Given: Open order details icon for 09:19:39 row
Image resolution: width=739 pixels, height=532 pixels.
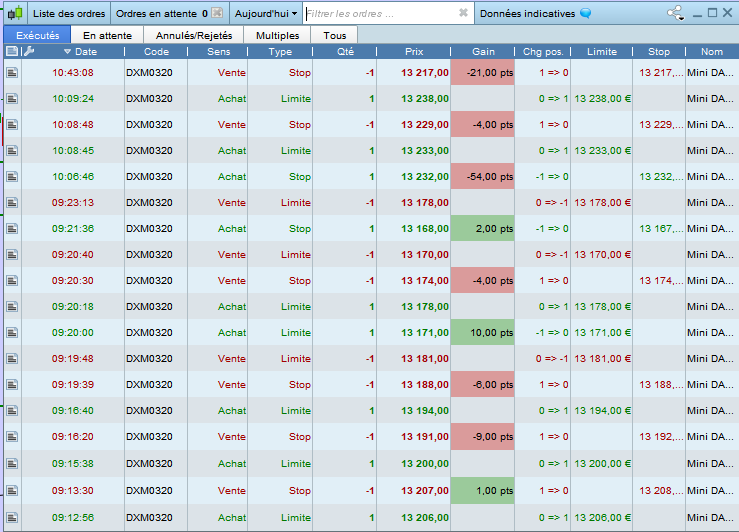Looking at the screenshot, I should coord(12,385).
